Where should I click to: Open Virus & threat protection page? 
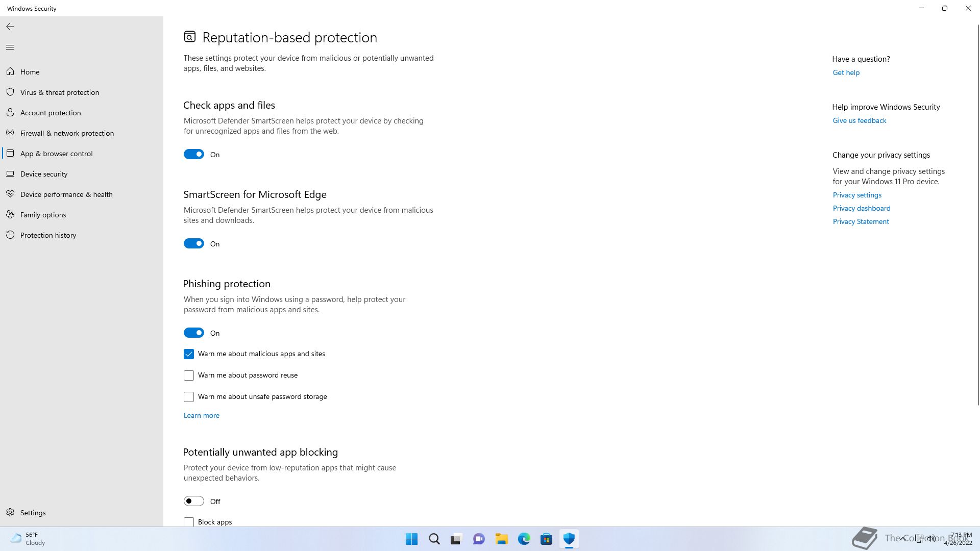[x=82, y=92]
